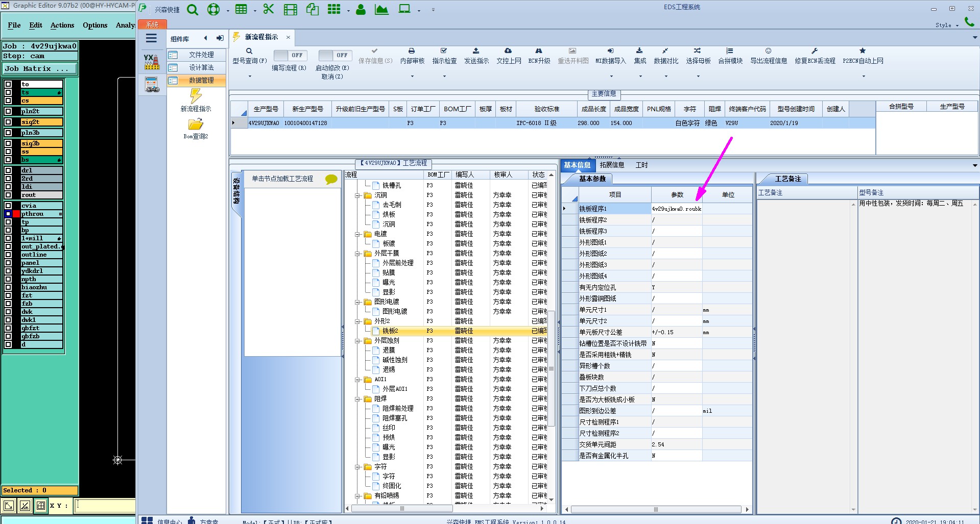Click the green table grid icon

click(x=241, y=9)
